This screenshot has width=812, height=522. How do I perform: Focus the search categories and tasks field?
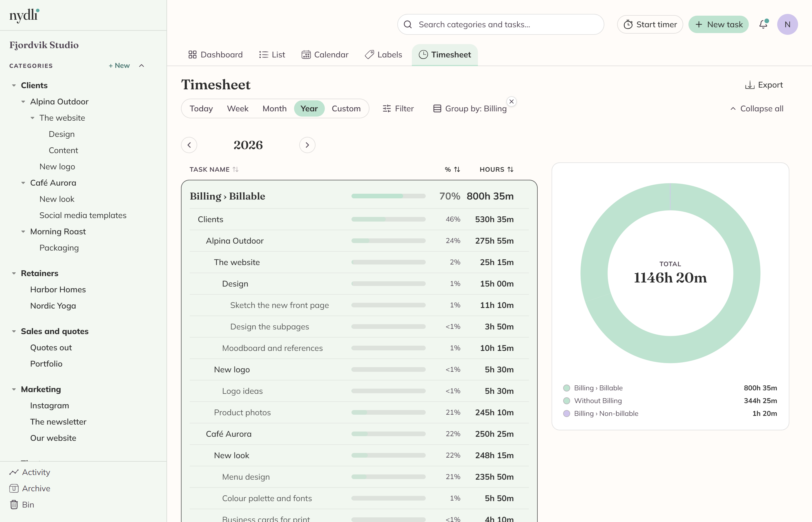pyautogui.click(x=501, y=24)
